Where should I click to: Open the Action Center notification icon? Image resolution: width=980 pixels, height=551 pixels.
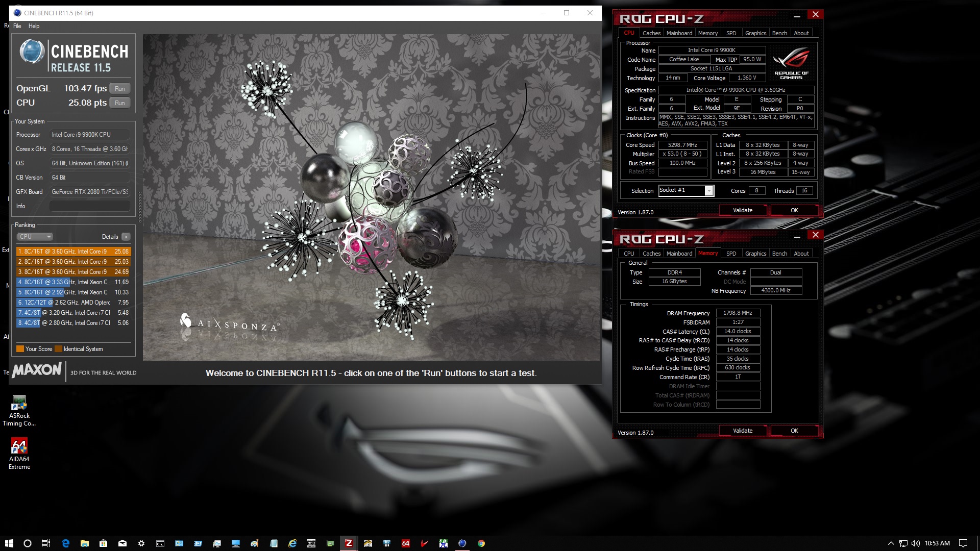click(x=963, y=543)
